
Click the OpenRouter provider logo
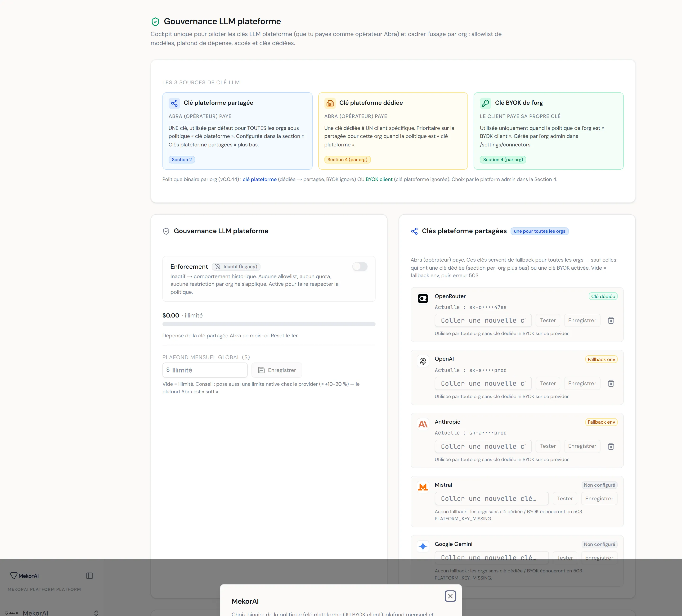423,299
